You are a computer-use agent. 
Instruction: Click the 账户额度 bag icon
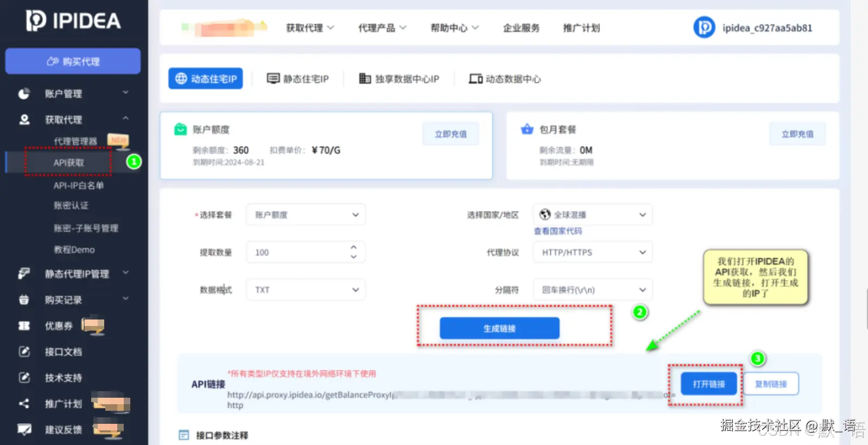click(180, 129)
